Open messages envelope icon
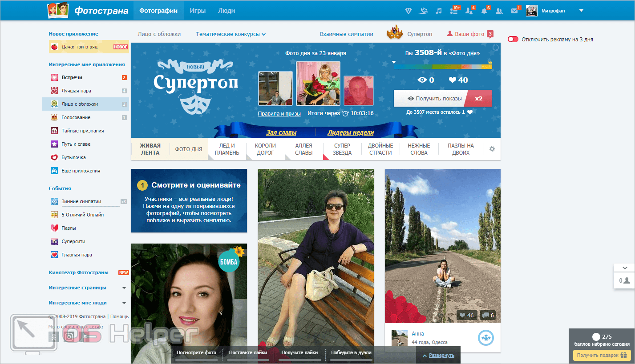635x364 pixels. 515,11
